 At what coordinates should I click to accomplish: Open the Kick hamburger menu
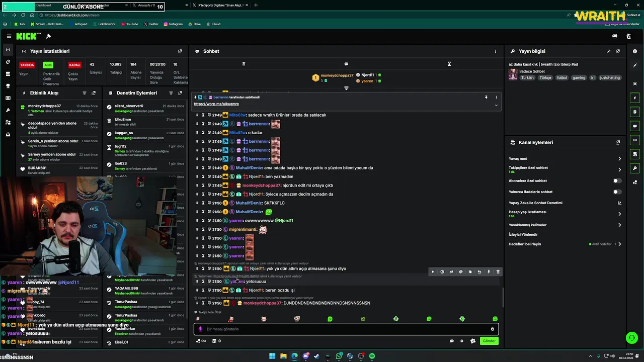click(9, 36)
